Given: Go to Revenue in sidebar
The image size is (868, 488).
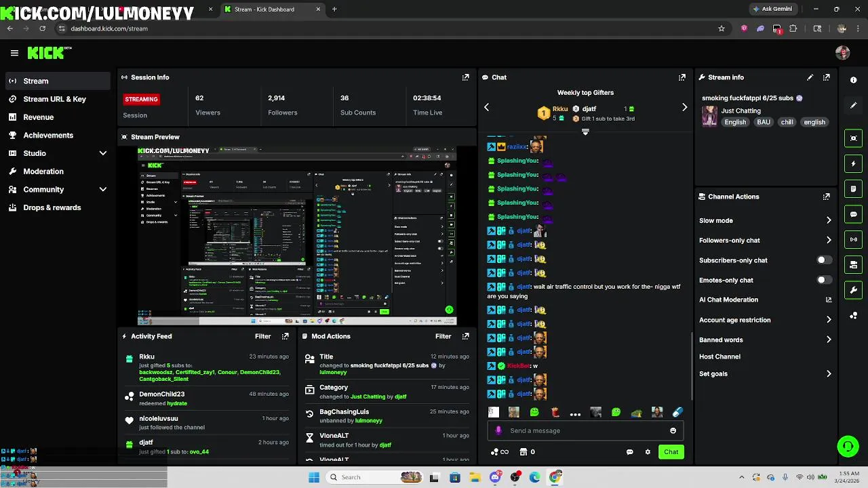Looking at the screenshot, I should tap(58, 117).
